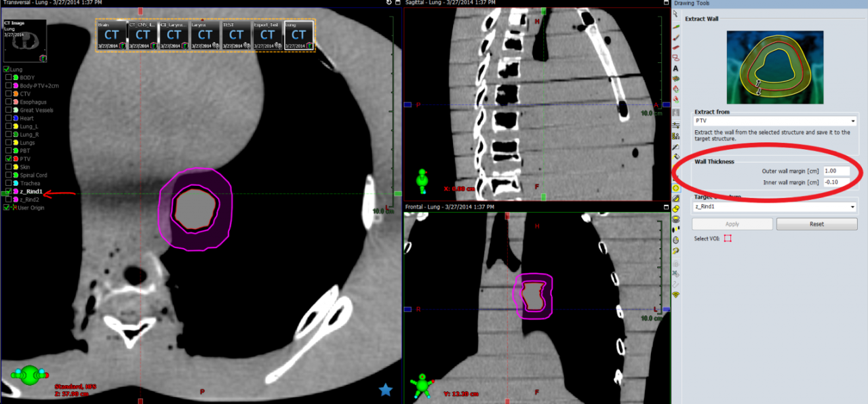868x404 pixels.
Task: Click the Select VOI red box icon
Action: pyautogui.click(x=728, y=239)
